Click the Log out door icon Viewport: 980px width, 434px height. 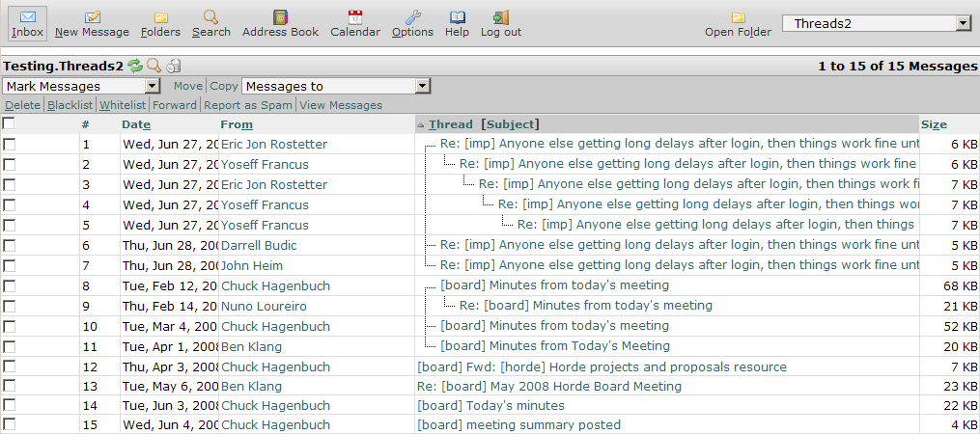tap(501, 16)
